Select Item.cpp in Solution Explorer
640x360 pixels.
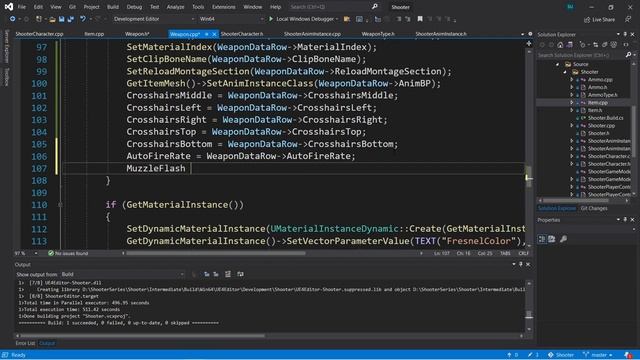(598, 103)
